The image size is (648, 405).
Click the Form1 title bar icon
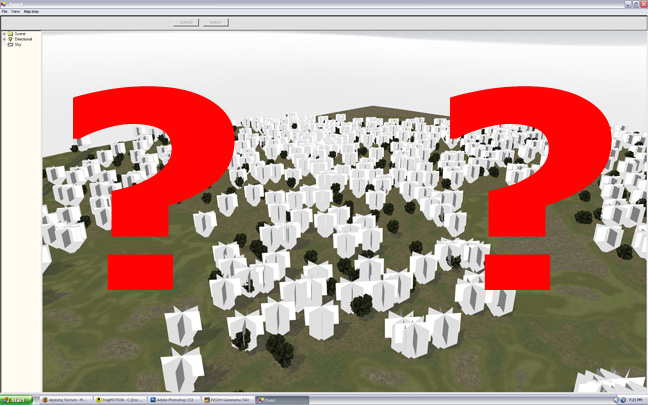coord(4,4)
